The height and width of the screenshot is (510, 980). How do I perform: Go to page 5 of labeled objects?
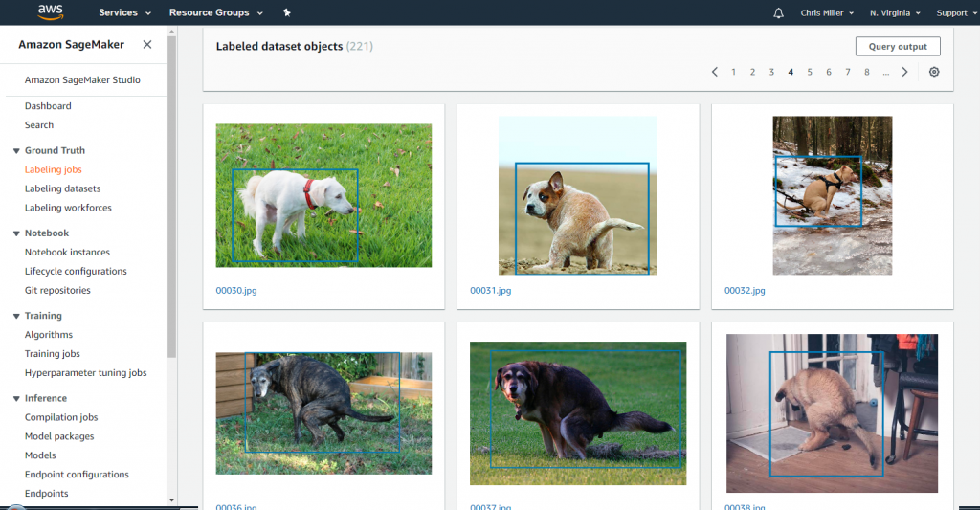810,72
